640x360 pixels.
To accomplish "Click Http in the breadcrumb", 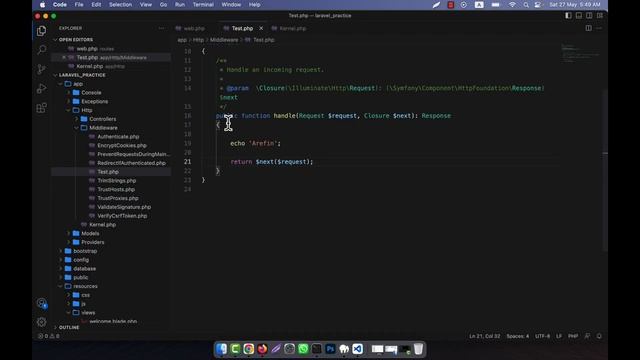I will click(198, 40).
